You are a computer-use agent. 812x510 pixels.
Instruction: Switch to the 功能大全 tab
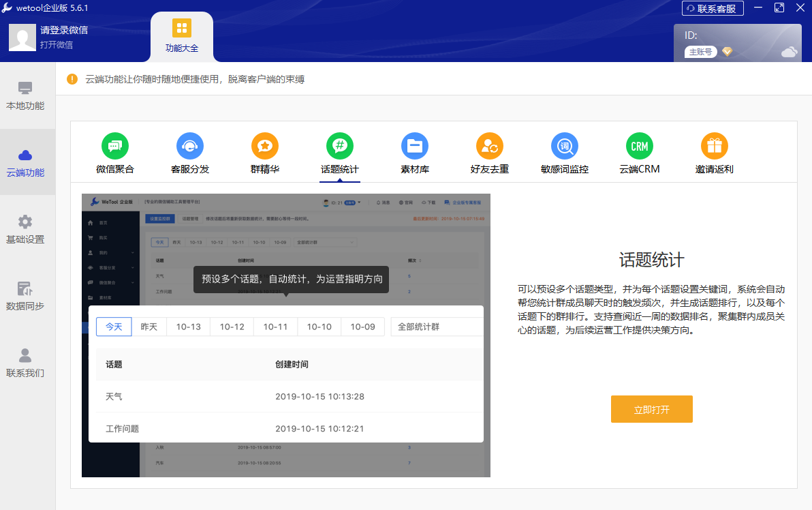coord(181,35)
